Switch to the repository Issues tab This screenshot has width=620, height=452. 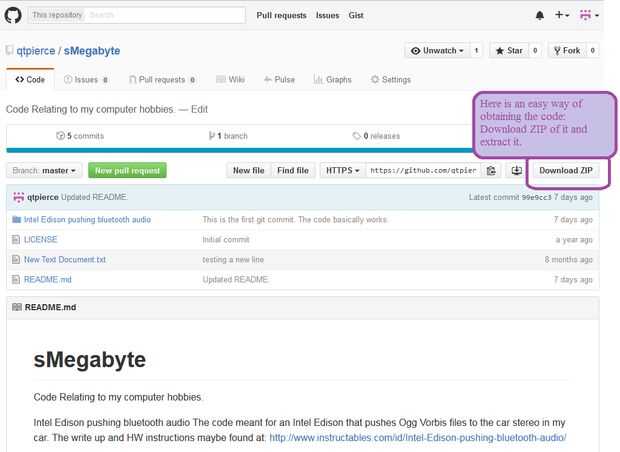click(x=86, y=79)
